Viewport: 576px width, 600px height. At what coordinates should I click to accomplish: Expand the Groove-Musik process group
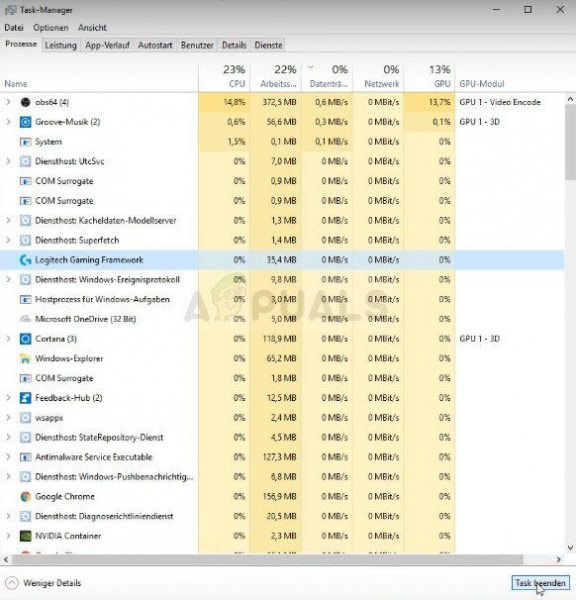coord(8,122)
